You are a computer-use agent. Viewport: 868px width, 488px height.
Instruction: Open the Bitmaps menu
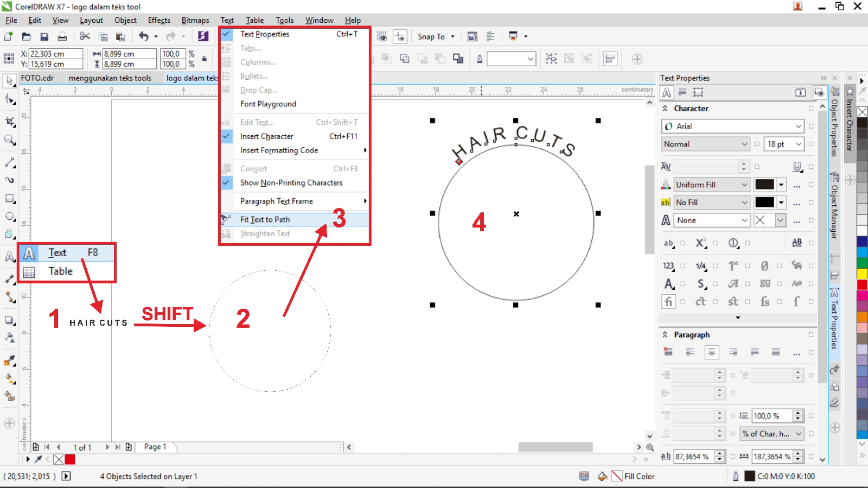click(x=195, y=20)
